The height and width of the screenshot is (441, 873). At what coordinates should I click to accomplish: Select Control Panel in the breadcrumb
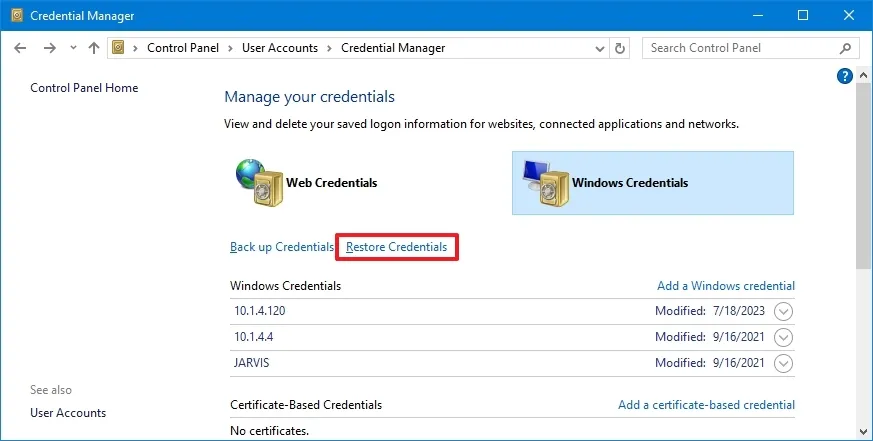tap(183, 48)
